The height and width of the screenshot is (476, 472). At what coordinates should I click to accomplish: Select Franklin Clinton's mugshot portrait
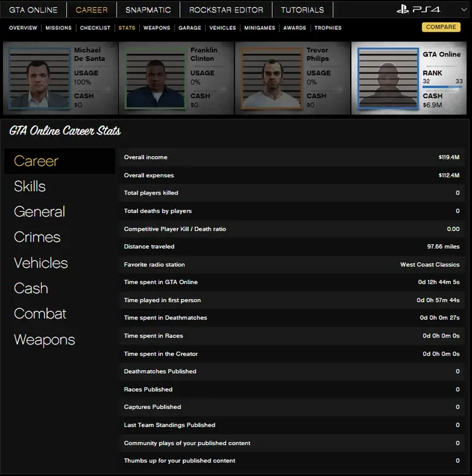coord(155,78)
